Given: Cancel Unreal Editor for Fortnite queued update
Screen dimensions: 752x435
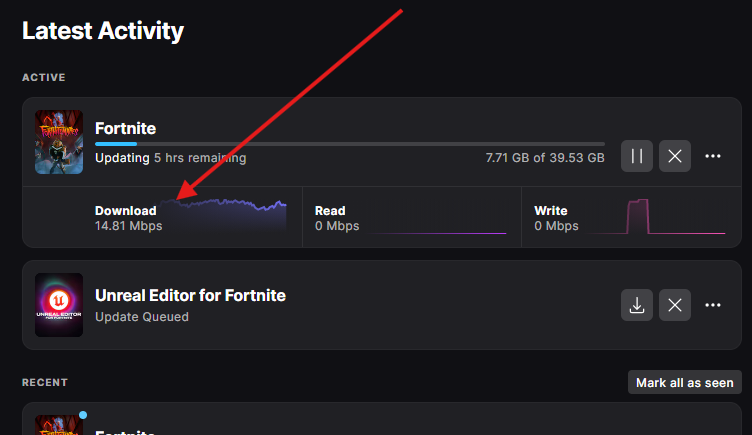Looking at the screenshot, I should point(675,305).
